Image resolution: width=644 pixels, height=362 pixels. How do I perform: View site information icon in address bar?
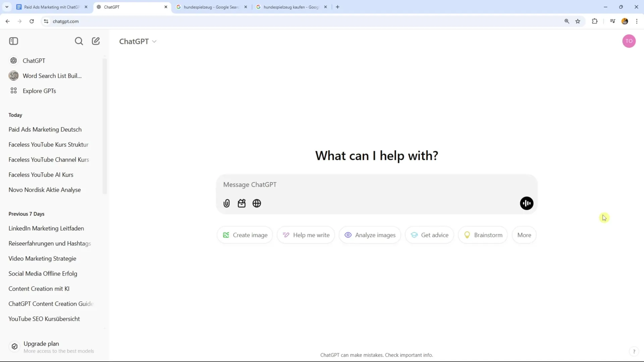pyautogui.click(x=46, y=21)
